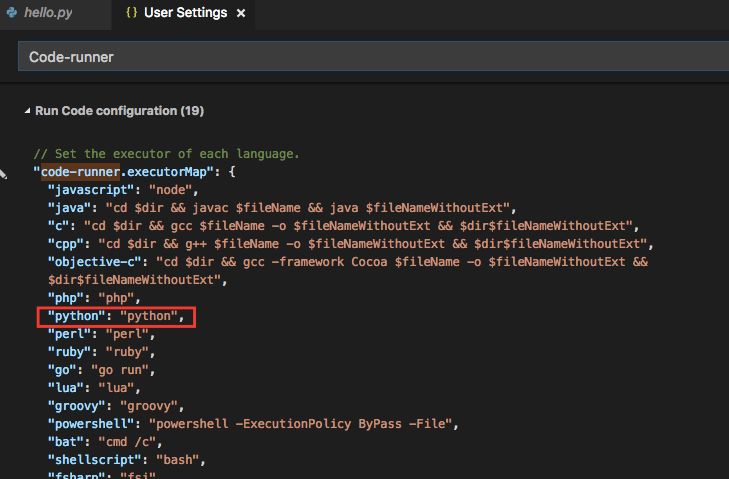
Task: Click the "code-runner.executorMap" setting key
Action: [123, 172]
